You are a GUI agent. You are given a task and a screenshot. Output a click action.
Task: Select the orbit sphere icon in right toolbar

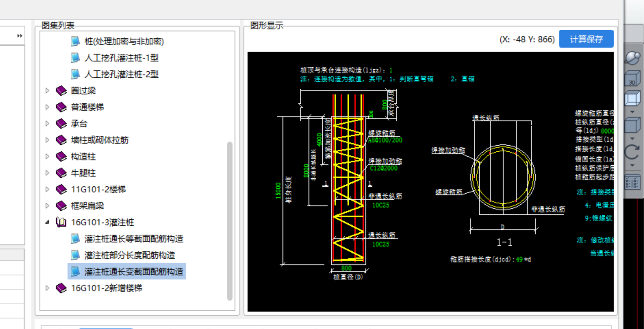coord(632,58)
